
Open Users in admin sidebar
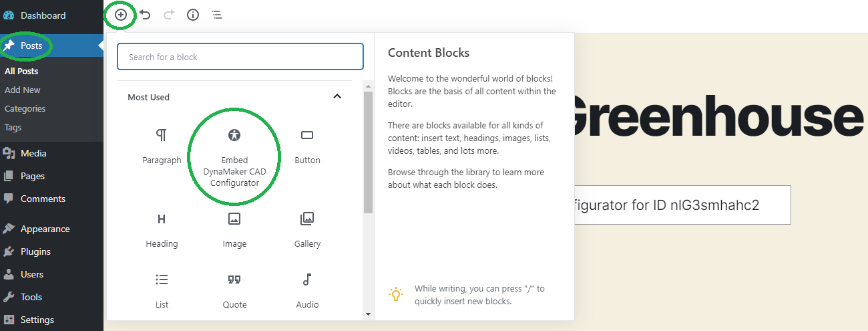(x=51, y=274)
